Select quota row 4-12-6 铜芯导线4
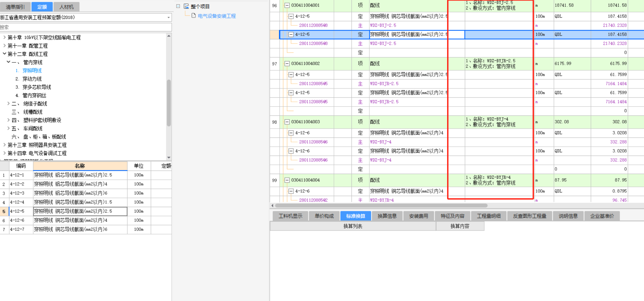Image resolution: width=644 pixels, height=301 pixels. [86, 220]
